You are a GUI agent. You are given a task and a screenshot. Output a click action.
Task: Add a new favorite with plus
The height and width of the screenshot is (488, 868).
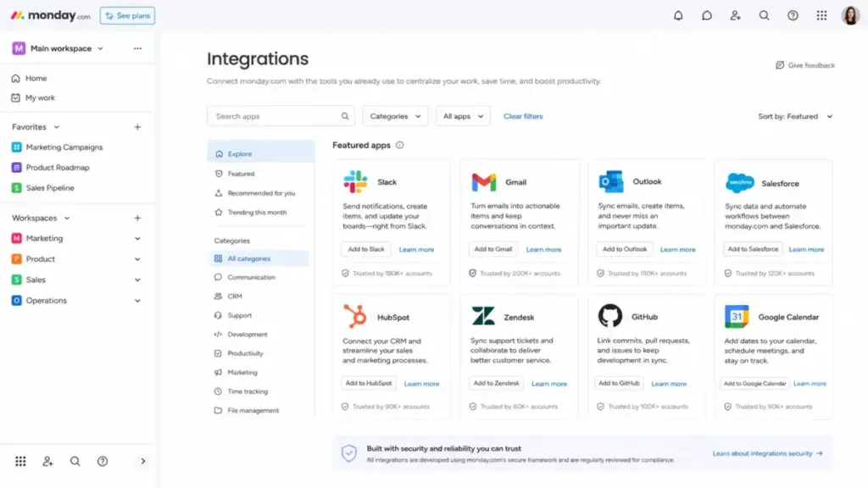click(137, 127)
